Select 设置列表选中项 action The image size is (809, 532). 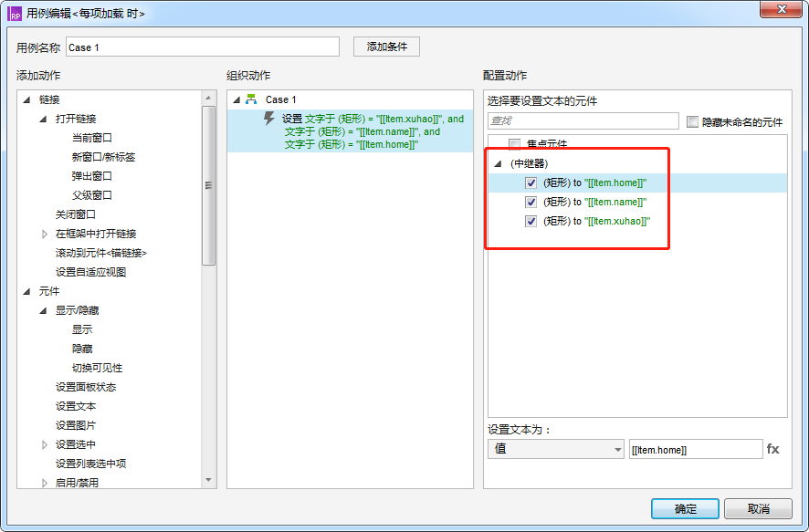click(90, 464)
